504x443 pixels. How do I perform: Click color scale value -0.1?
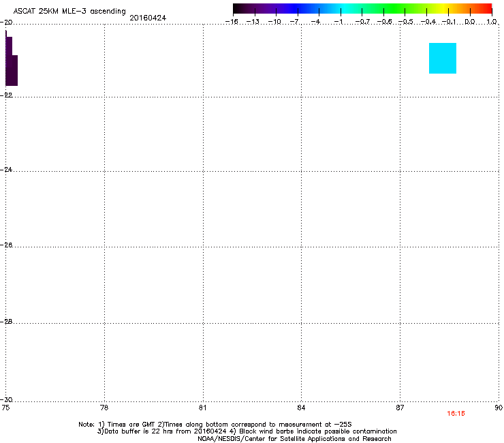[449, 22]
